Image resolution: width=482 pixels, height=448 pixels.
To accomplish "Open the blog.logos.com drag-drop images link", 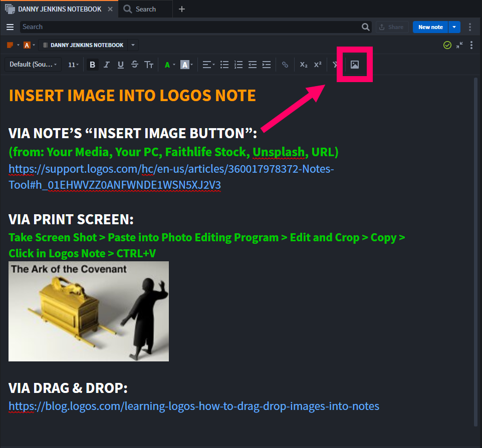I will [194, 406].
